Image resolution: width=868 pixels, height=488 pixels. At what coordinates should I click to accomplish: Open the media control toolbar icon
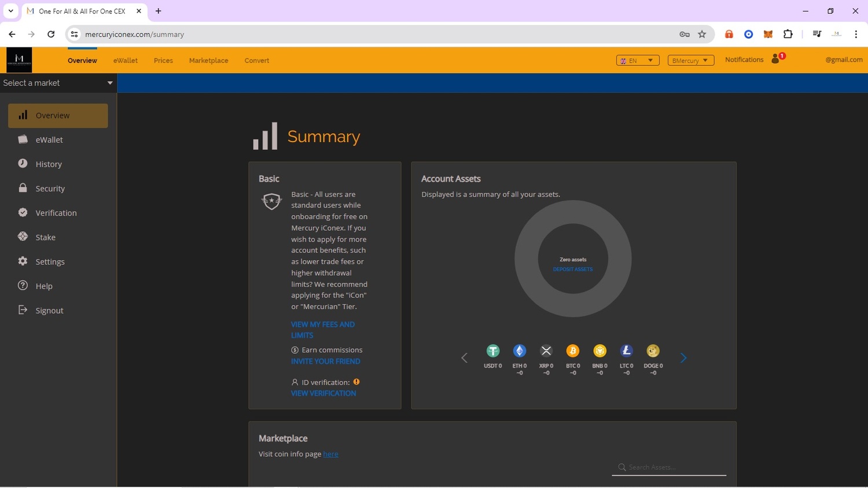tap(816, 34)
